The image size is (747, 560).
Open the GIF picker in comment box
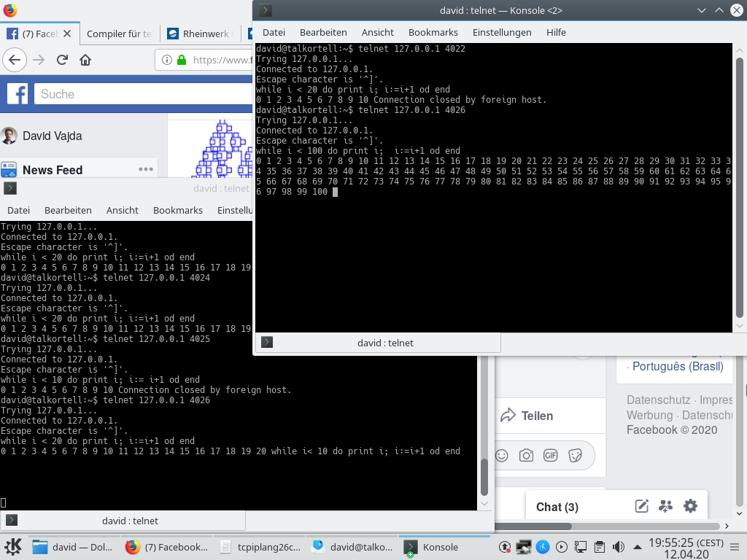pos(550,455)
